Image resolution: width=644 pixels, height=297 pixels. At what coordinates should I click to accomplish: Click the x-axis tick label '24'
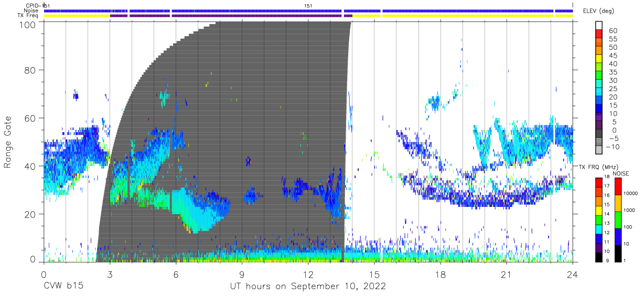click(573, 274)
